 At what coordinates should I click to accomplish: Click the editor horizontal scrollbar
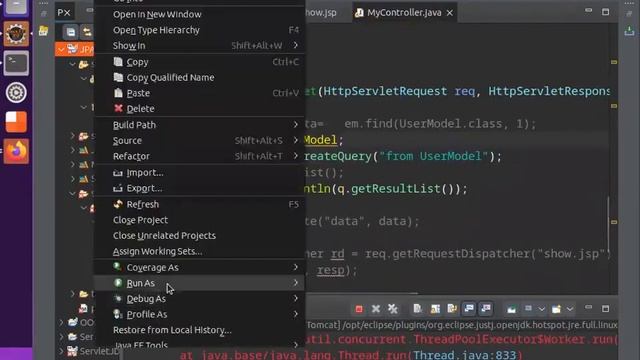[362, 293]
